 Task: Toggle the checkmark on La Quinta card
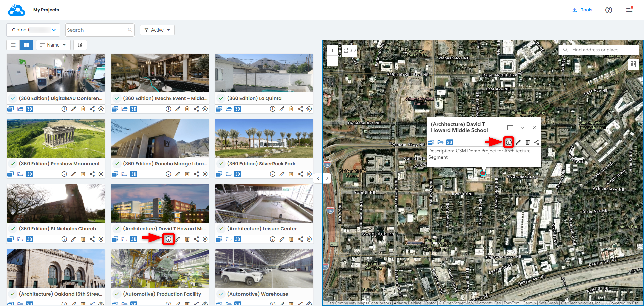221,98
